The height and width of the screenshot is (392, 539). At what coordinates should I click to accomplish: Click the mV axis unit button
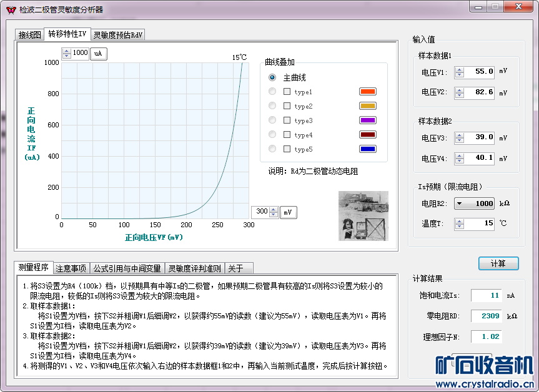pos(288,212)
